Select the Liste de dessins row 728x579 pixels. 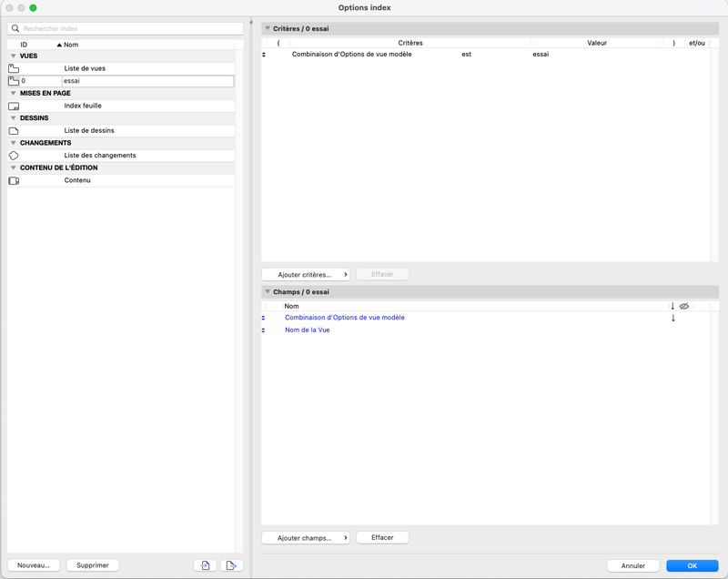tap(121, 130)
